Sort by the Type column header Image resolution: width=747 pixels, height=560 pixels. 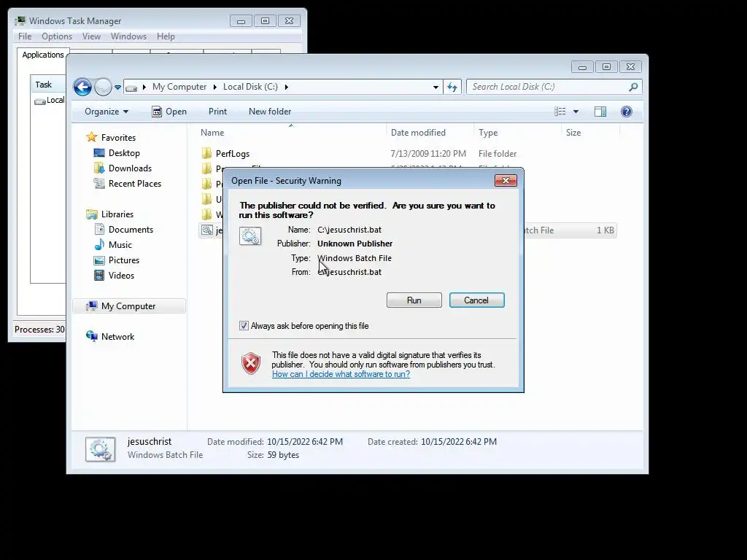pyautogui.click(x=517, y=133)
